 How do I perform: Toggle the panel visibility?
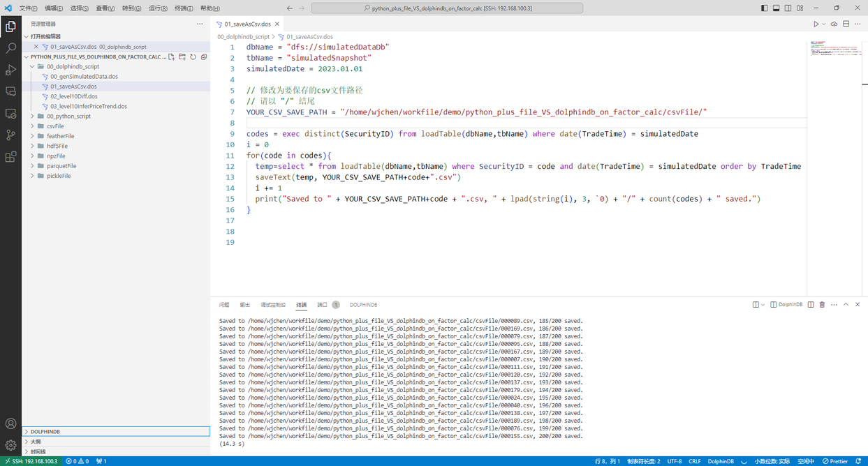point(776,8)
